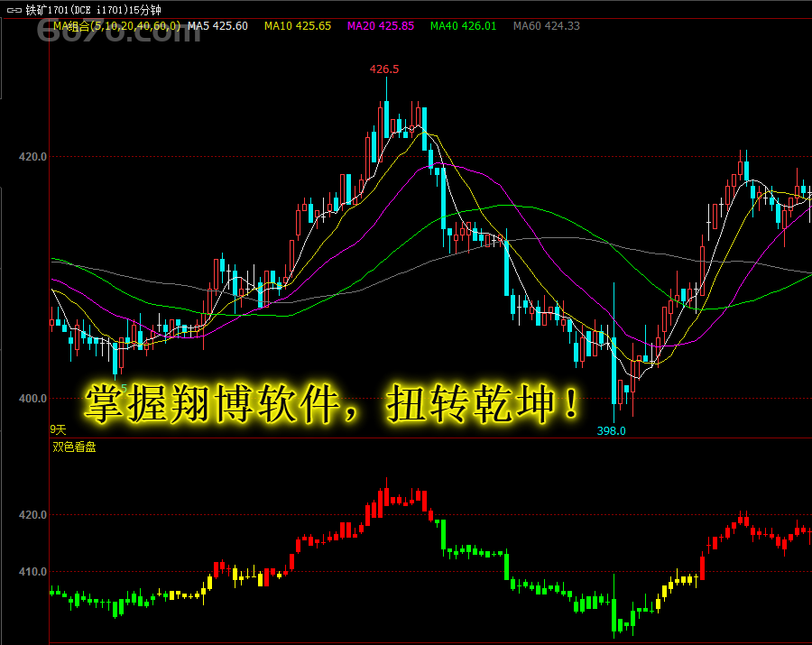Click the MA10 425.65 value label

(298, 26)
